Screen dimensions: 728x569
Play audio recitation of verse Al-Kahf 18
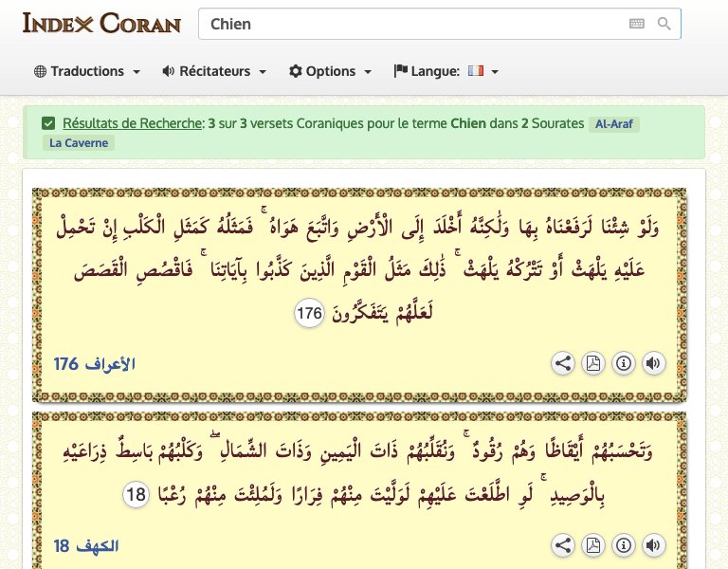[x=652, y=545]
